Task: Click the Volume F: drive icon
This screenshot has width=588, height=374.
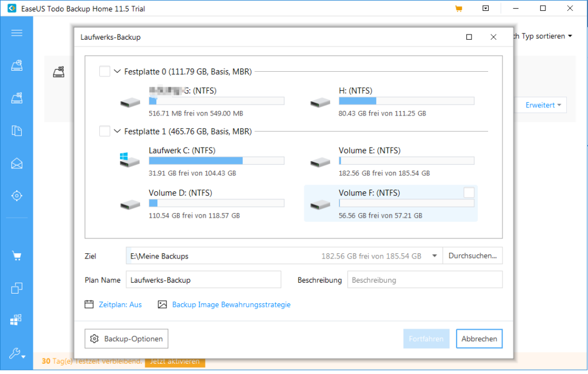Action: tap(320, 205)
